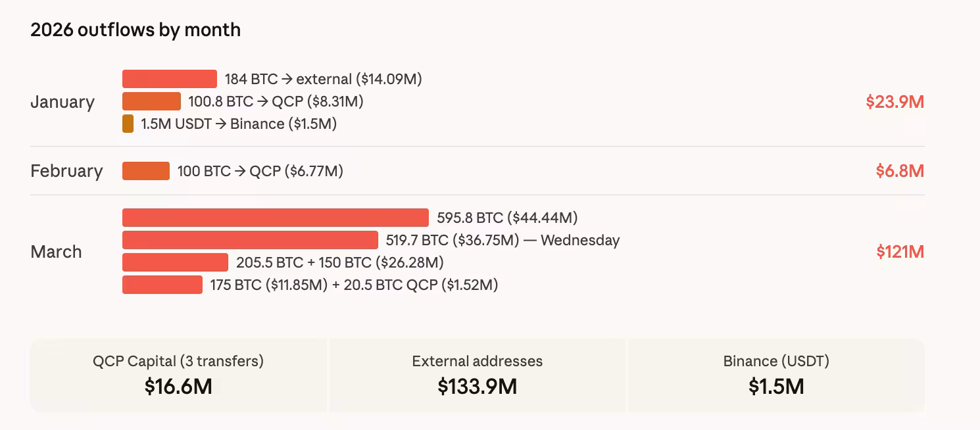
Task: Click the March $121M total
Action: point(900,252)
